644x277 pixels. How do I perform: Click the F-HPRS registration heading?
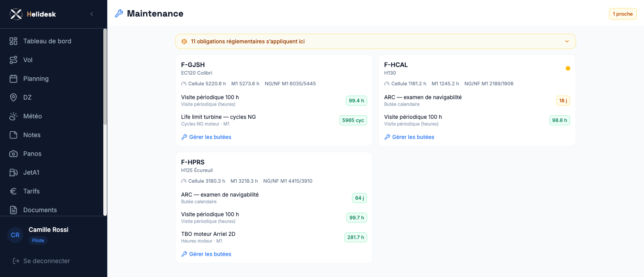193,162
